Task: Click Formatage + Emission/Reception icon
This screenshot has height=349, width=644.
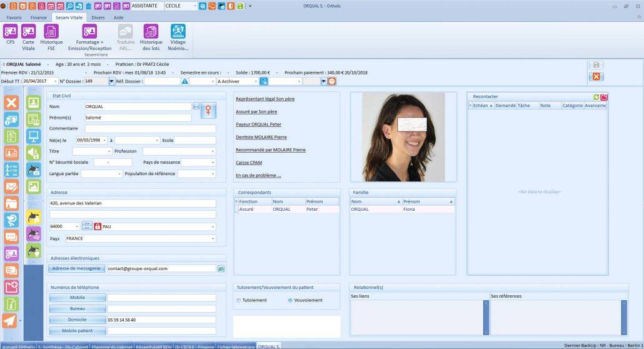Action: click(x=89, y=31)
